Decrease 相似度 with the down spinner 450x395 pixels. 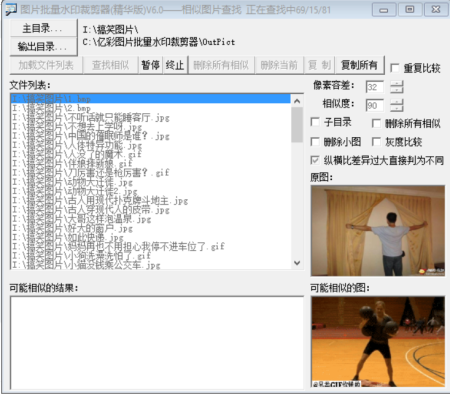(x=397, y=108)
